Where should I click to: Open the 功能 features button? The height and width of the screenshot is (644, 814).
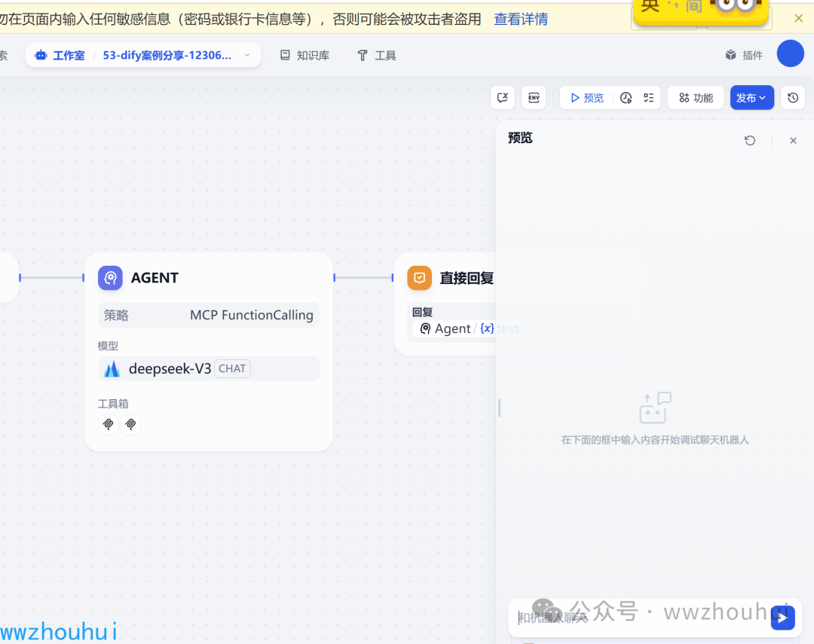696,98
